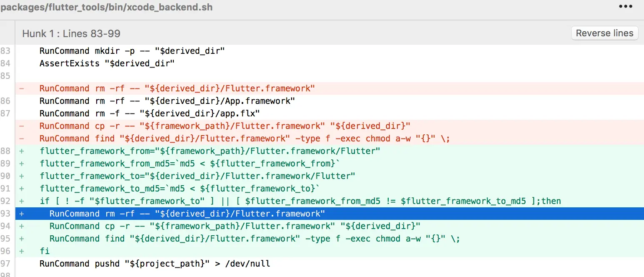Open the ellipsis overflow menu
The height and width of the screenshot is (277, 644).
click(625, 6)
